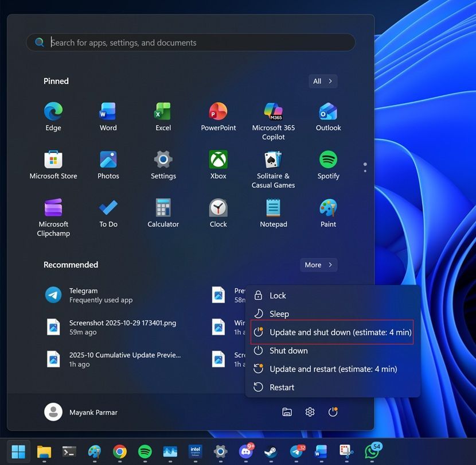Launch Excel from the Start menu

[163, 111]
